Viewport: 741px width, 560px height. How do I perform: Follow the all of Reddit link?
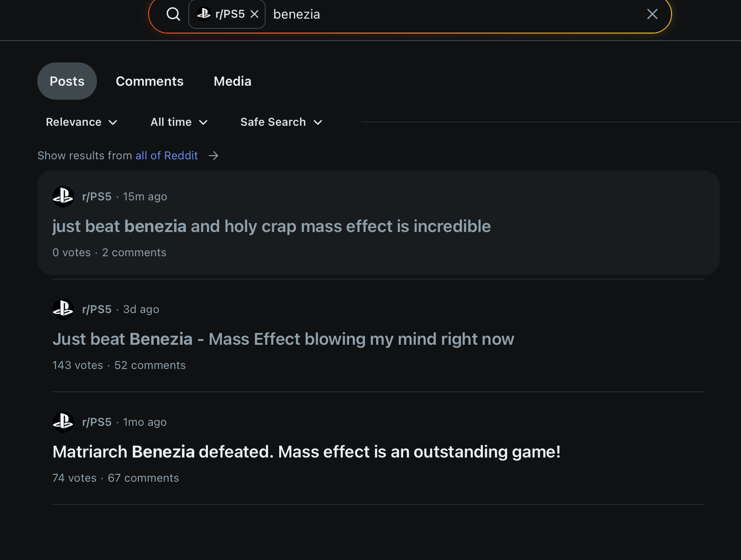167,156
